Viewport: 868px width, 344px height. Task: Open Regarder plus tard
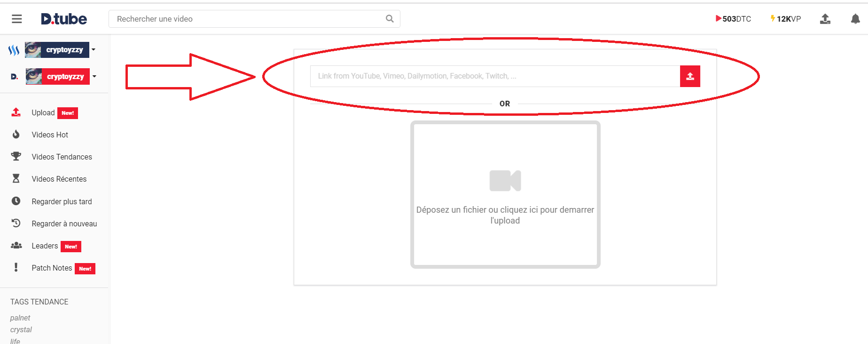[62, 201]
